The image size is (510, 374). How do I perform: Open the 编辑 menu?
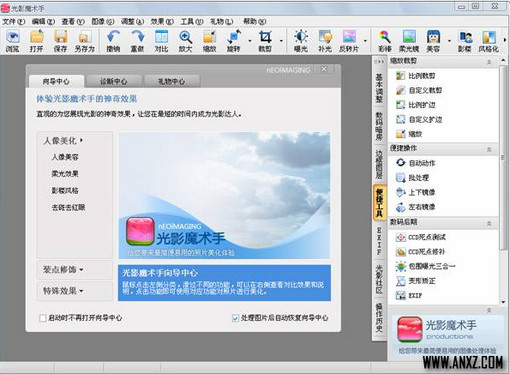[x=43, y=21]
